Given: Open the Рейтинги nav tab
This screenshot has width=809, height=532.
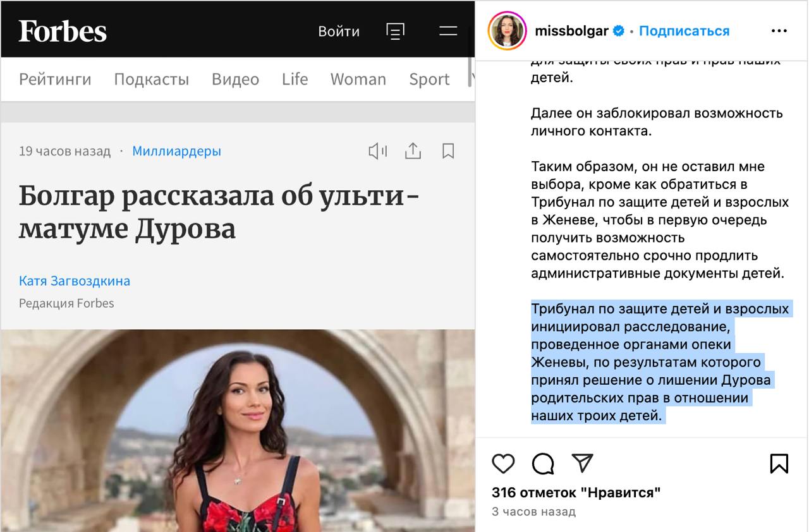Looking at the screenshot, I should click(x=55, y=79).
